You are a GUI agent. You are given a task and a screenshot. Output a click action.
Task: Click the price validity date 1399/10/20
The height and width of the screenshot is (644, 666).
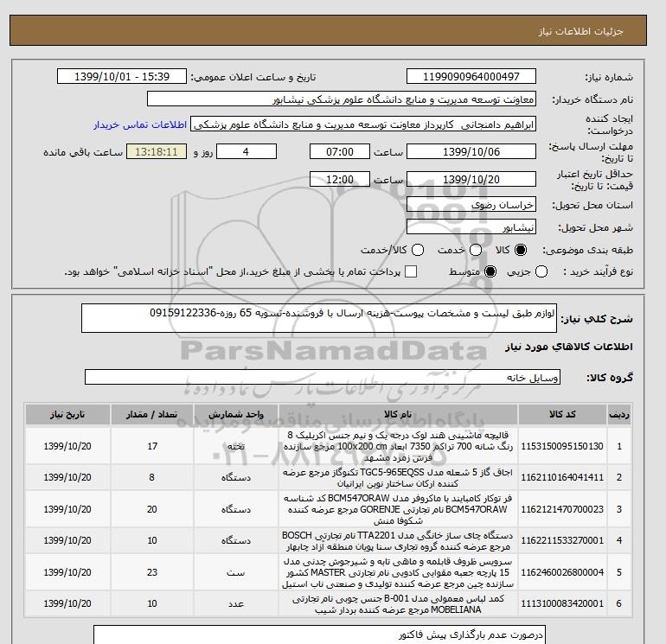(471, 179)
